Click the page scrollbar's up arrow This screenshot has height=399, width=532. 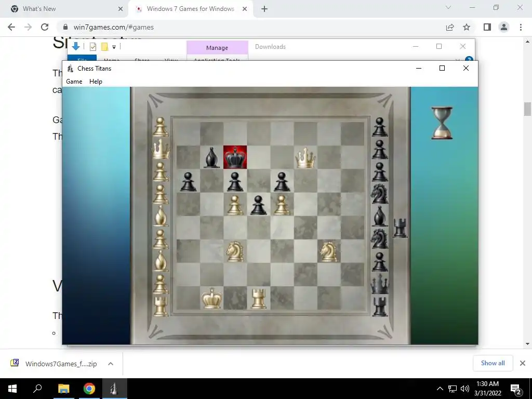527,42
